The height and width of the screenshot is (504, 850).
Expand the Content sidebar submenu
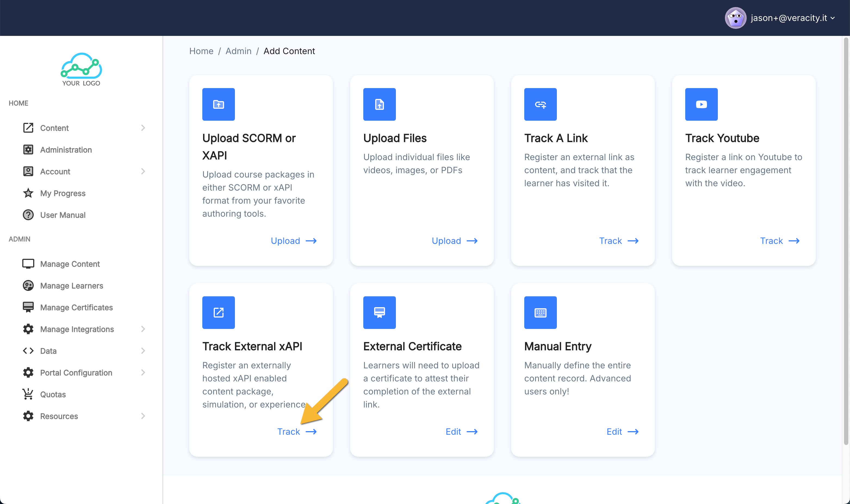click(143, 128)
